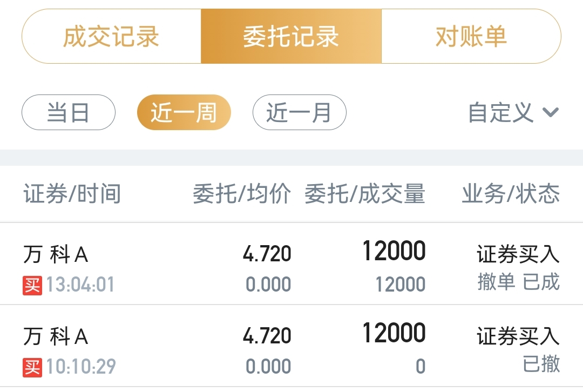Tap the 委托/成交量 column header
Image resolution: width=583 pixels, height=392 pixels.
click(x=365, y=194)
